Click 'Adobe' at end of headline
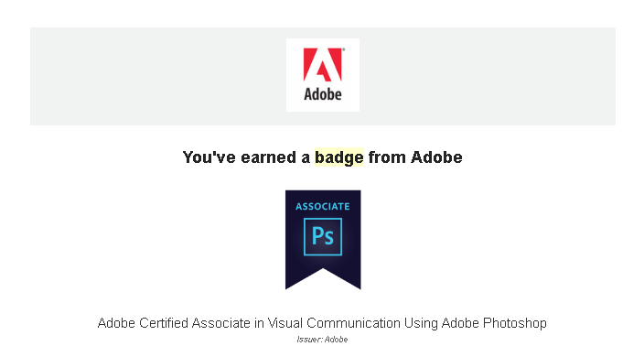Screen dimensions: 644x357 click(436, 157)
